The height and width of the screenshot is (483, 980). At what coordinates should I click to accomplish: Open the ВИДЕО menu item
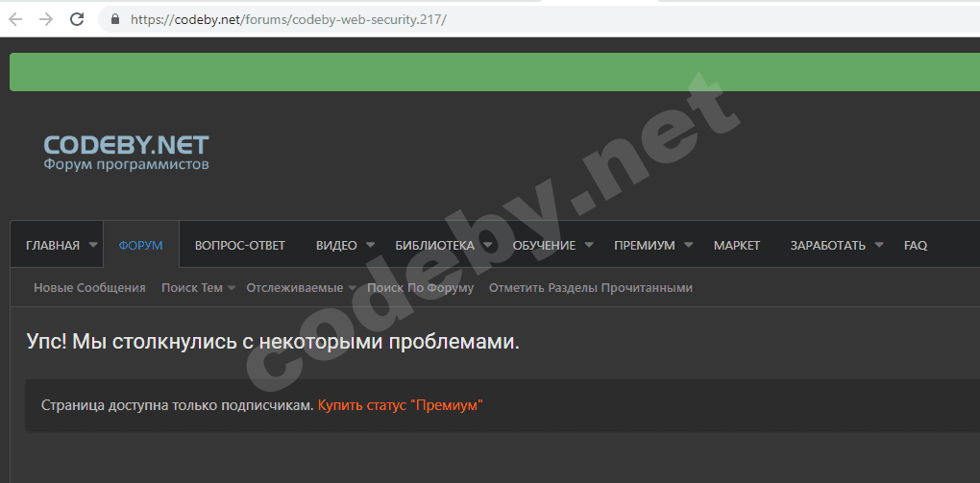pyautogui.click(x=336, y=246)
